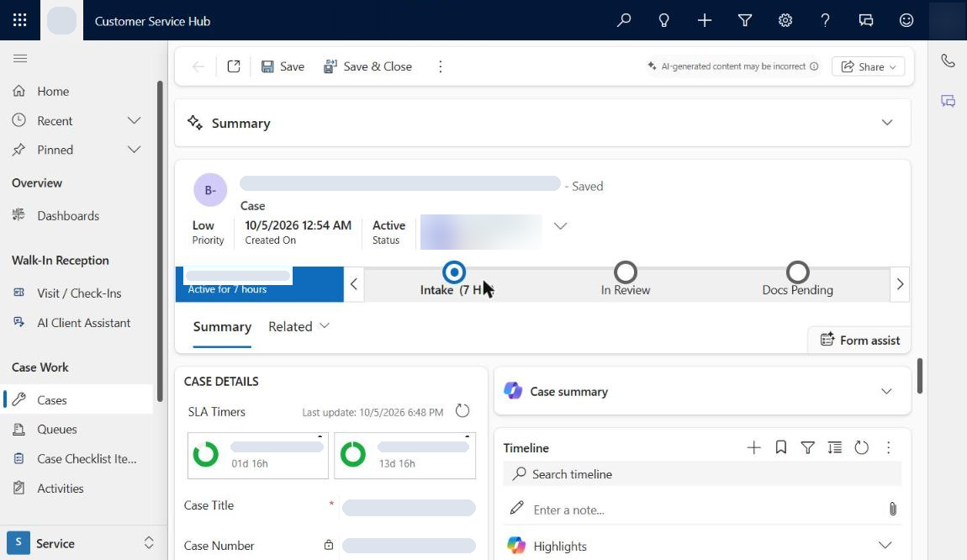Refresh the timeline
Image resolution: width=967 pixels, height=560 pixels.
[x=862, y=448]
